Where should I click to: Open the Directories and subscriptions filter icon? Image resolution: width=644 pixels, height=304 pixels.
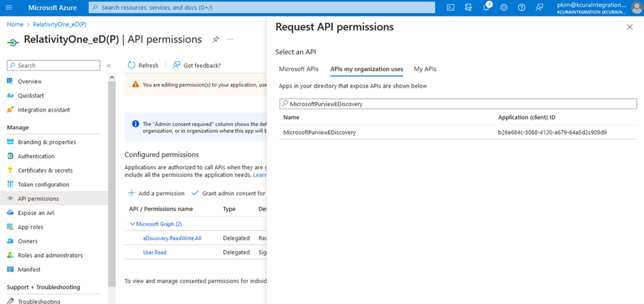pyautogui.click(x=468, y=7)
